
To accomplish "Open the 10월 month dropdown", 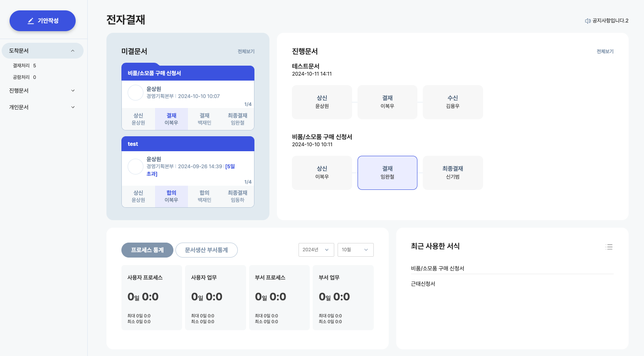I will pos(355,250).
